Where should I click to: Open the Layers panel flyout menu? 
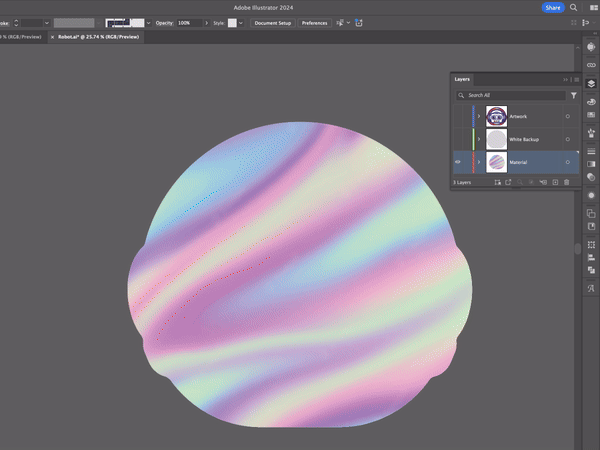(x=577, y=80)
